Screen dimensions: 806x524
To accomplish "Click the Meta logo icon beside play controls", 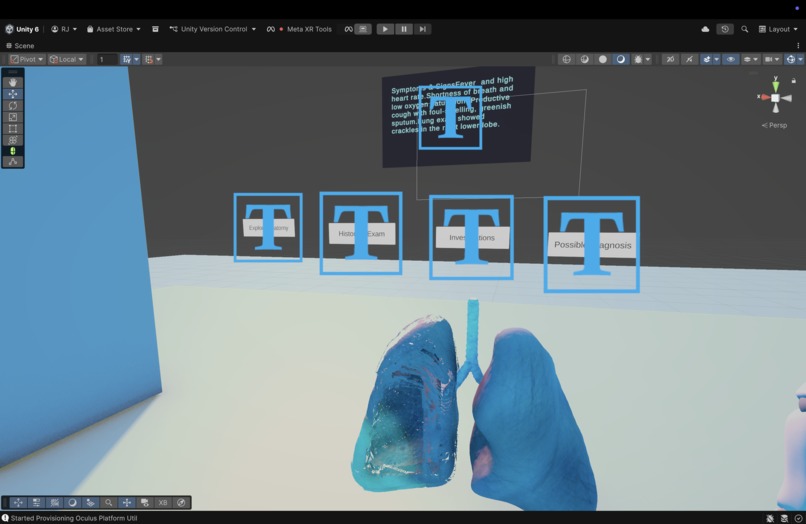I will (349, 29).
